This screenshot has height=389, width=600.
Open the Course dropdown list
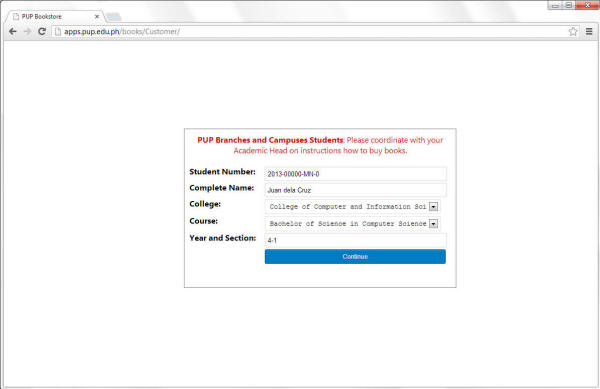(x=352, y=223)
